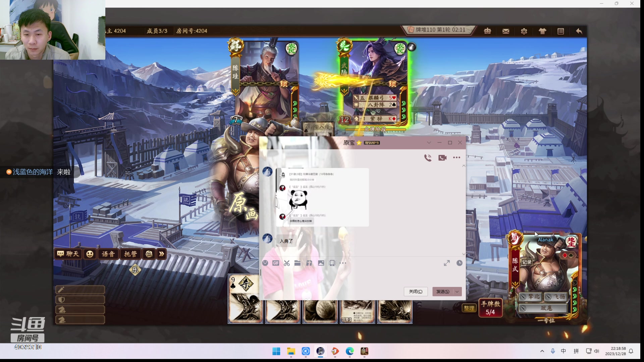Viewport: 644px width, 362px height.
Task: Select the 擎北 skill button
Action: point(531,297)
